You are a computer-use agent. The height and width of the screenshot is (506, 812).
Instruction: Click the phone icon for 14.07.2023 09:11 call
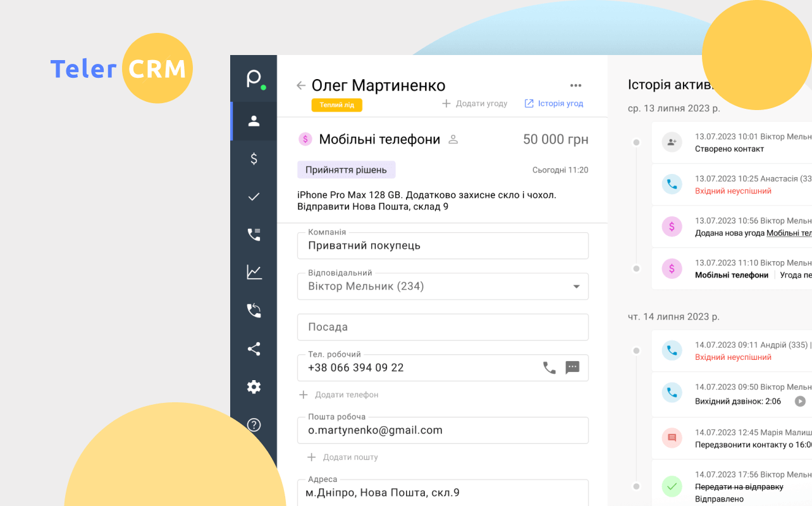(x=672, y=350)
